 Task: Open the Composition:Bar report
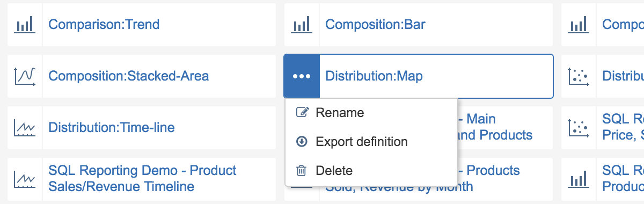376,25
